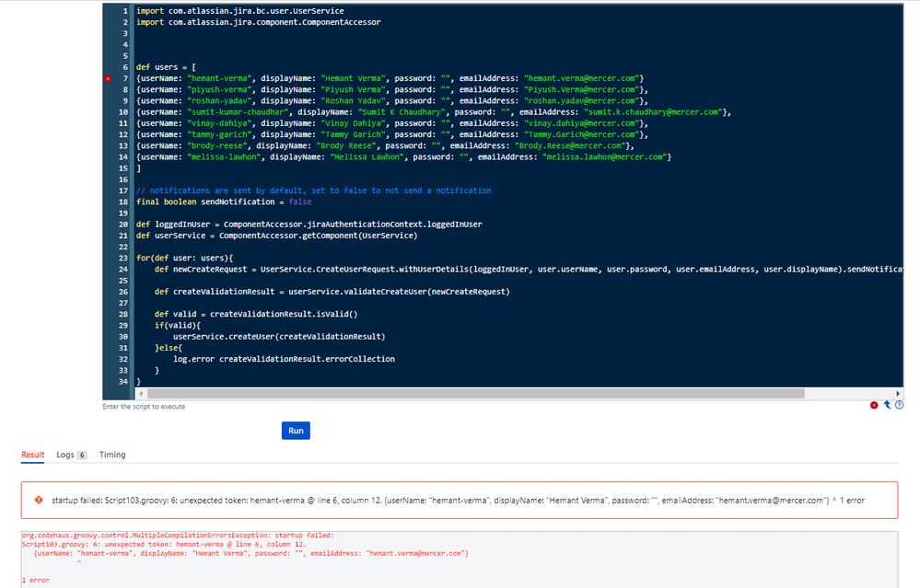Screen dimensions: 920x588
Task: Click the 'startup failed' error banner message
Action: 458,500
